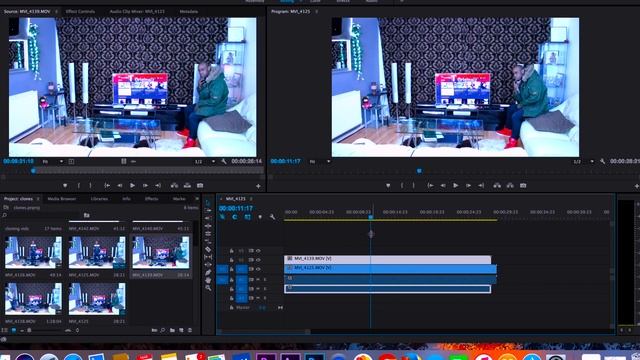Toggle nest-or-individual-clips insert mode in timeline
The image size is (640, 360).
(x=222, y=217)
